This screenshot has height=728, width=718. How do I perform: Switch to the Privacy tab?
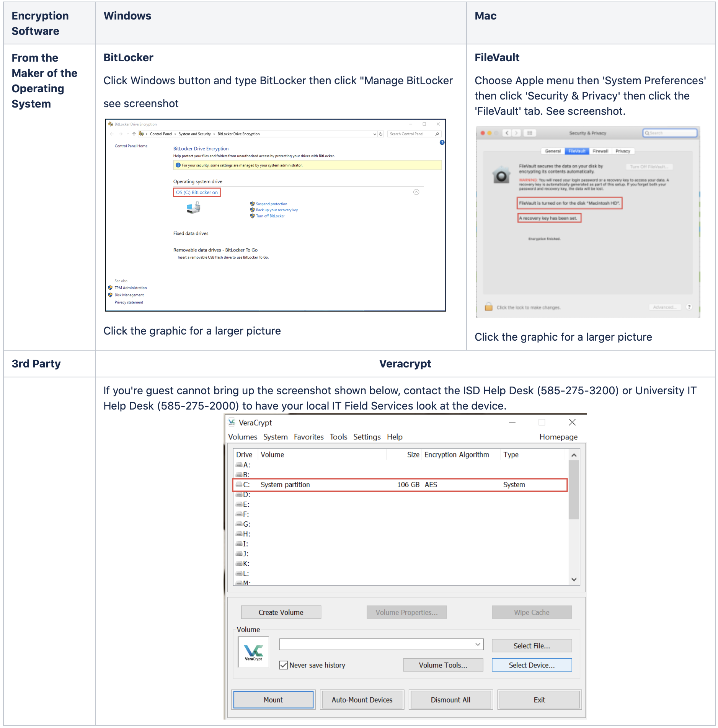(623, 151)
